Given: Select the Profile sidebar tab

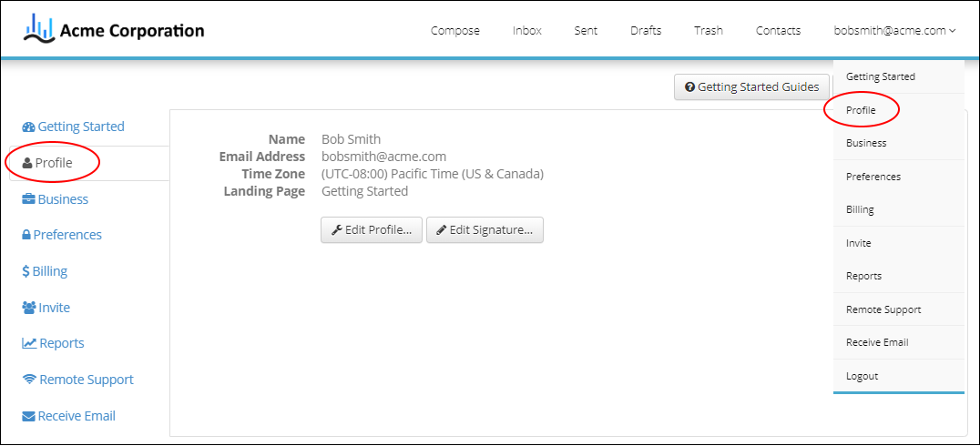Looking at the screenshot, I should click(x=89, y=164).
